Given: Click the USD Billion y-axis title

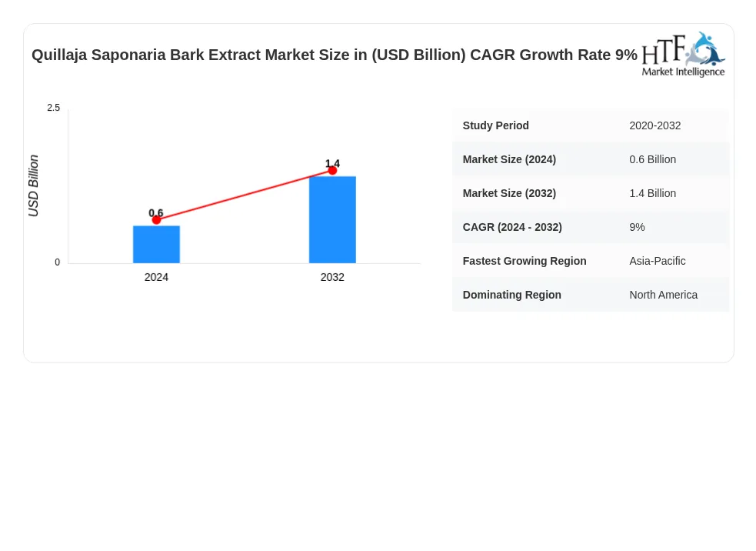Looking at the screenshot, I should point(33,185).
